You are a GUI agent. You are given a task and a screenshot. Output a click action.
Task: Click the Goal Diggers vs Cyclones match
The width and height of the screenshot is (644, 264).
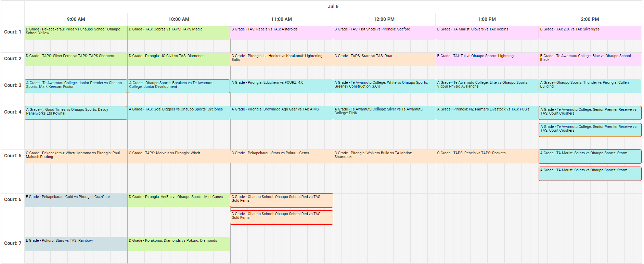tap(179, 113)
